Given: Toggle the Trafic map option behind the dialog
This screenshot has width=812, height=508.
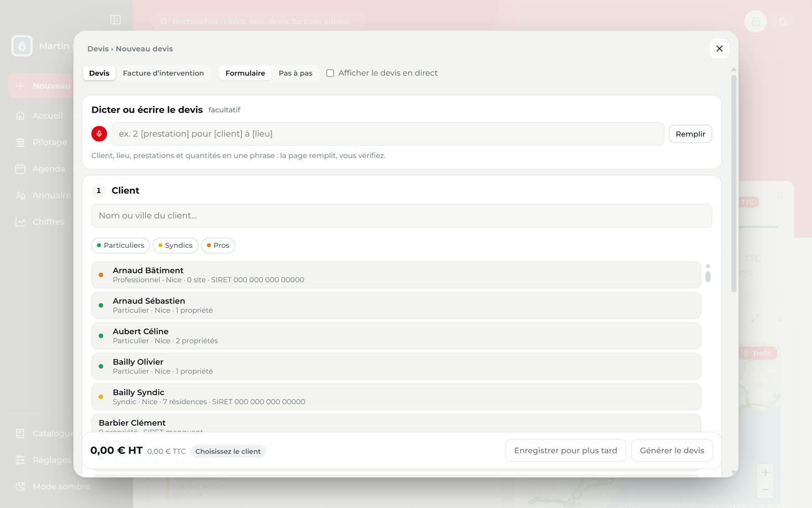Looking at the screenshot, I should pos(757,353).
